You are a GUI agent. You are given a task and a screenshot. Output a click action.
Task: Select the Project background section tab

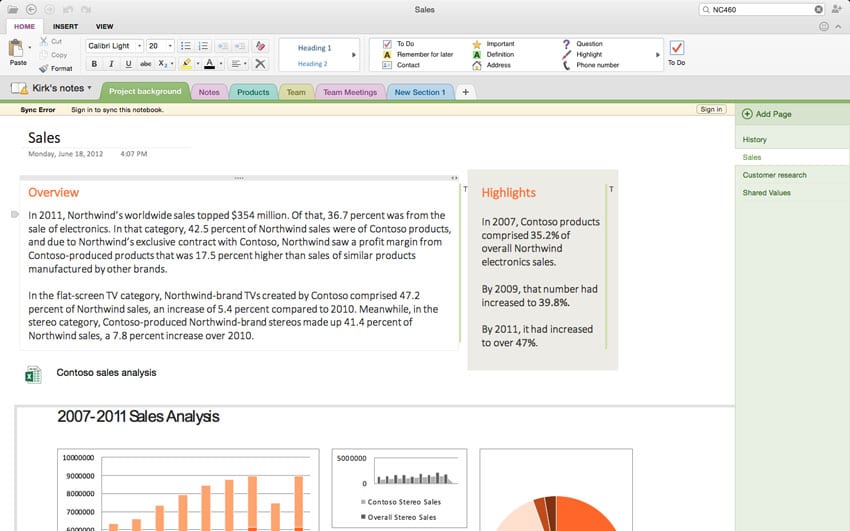[145, 91]
